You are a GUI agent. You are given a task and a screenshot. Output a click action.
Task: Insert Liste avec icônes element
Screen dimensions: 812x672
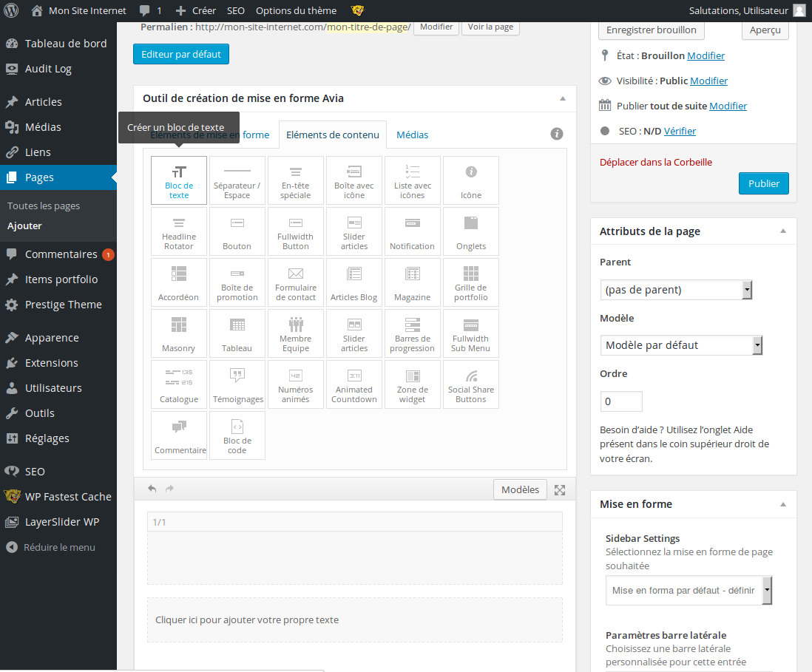pyautogui.click(x=413, y=180)
